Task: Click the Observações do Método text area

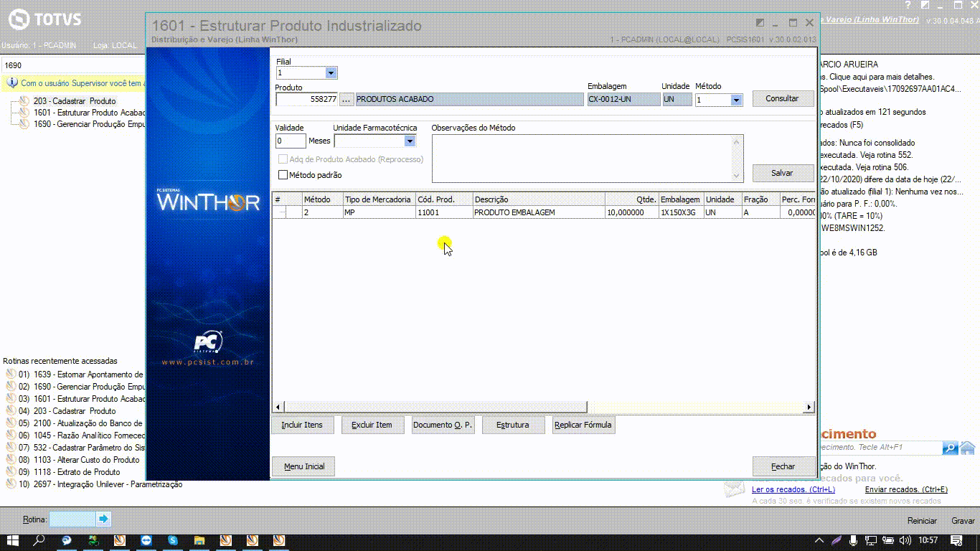Action: click(x=582, y=159)
